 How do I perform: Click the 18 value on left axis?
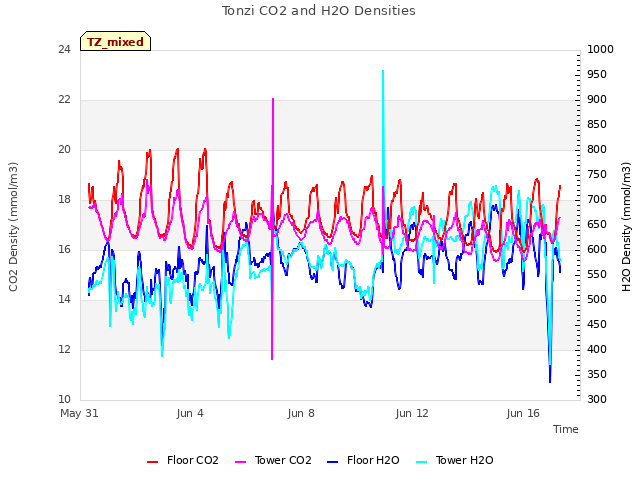[64, 200]
